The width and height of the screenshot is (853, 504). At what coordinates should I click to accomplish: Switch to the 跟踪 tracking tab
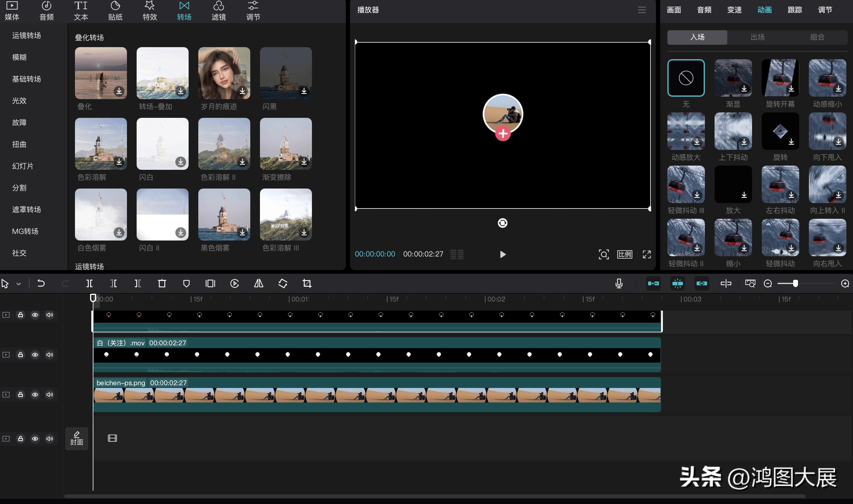pyautogui.click(x=795, y=10)
